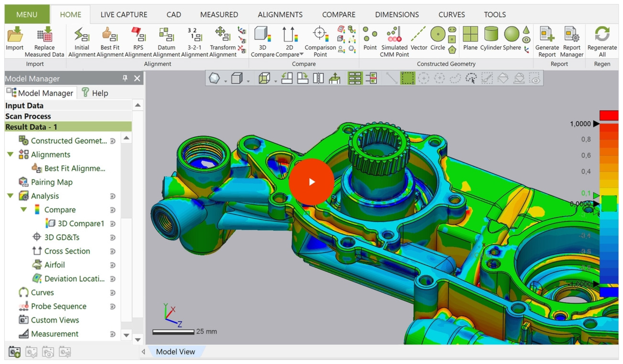Toggle visibility of Analysis row
Image resolution: width=623 pixels, height=364 pixels.
click(x=113, y=196)
